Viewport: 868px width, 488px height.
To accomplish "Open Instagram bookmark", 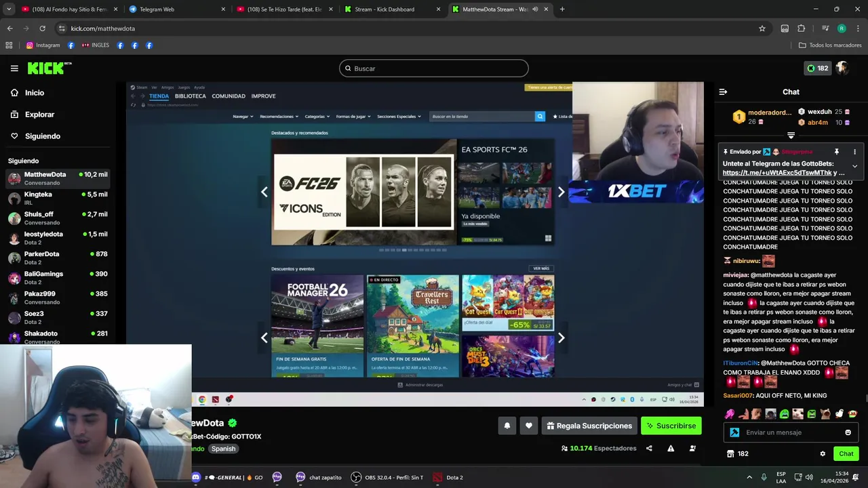I will [43, 45].
